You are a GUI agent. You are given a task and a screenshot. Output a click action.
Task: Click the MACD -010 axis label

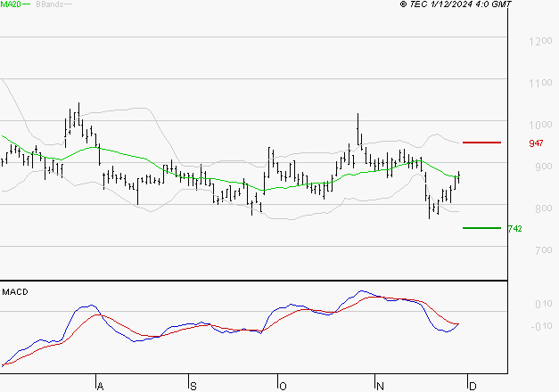[541, 326]
